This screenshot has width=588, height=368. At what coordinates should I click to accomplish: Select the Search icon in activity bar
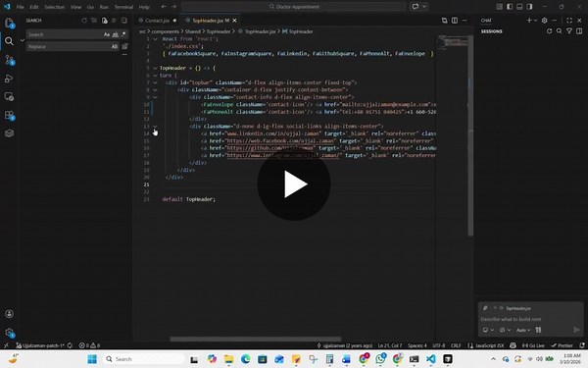point(10,41)
